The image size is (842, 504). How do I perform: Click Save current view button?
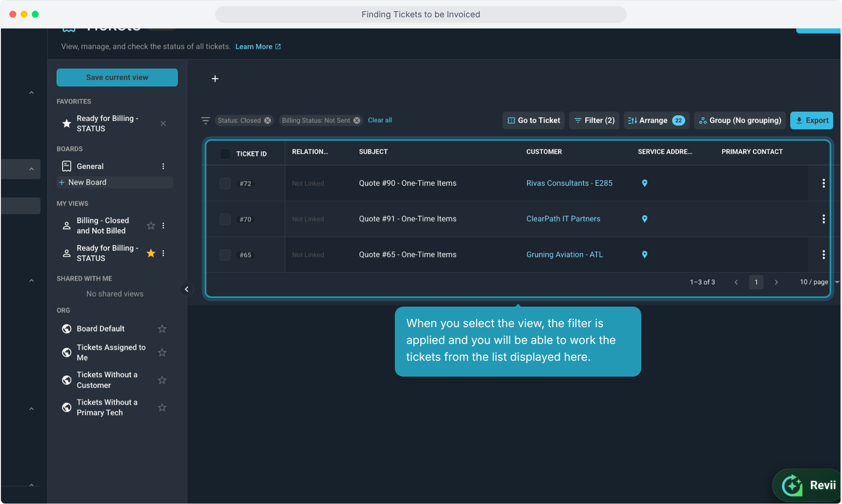click(x=117, y=77)
